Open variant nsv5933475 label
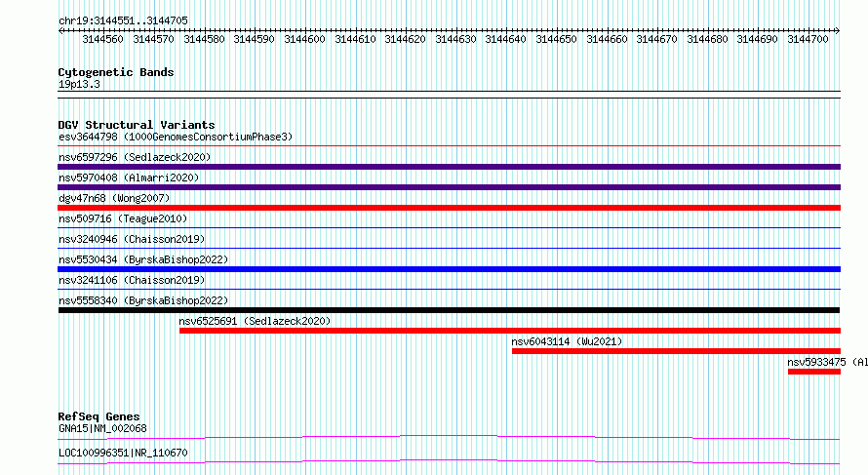The height and width of the screenshot is (475, 868). click(x=827, y=362)
